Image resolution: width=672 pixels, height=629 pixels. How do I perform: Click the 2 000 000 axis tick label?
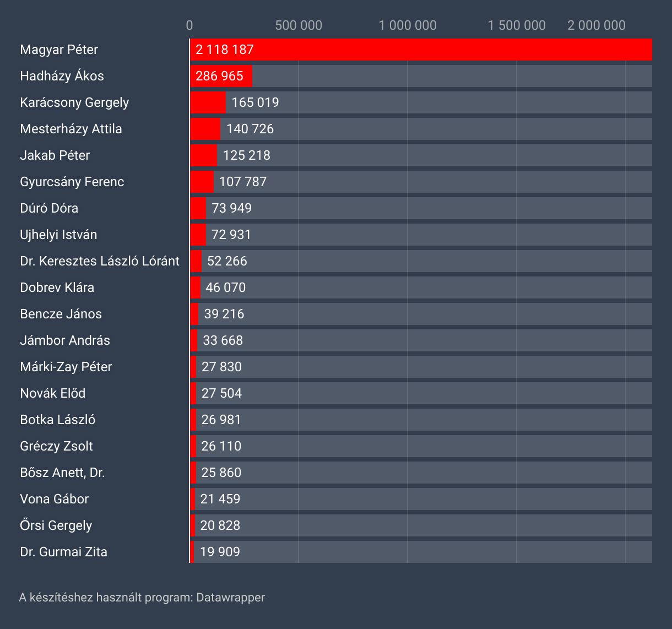click(x=597, y=25)
